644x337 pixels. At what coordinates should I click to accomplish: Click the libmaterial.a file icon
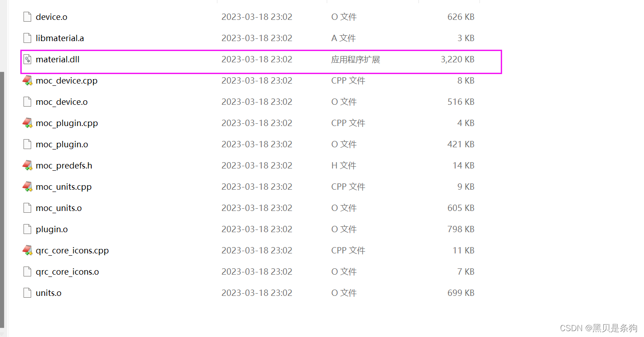point(27,38)
